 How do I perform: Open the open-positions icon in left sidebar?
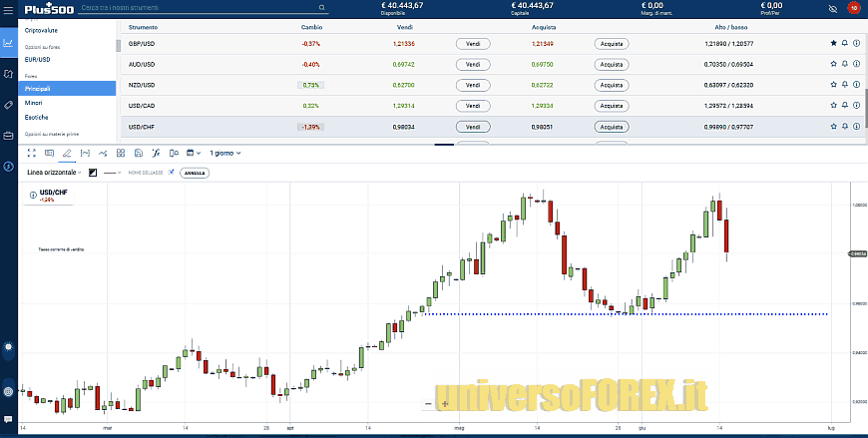tap(8, 74)
